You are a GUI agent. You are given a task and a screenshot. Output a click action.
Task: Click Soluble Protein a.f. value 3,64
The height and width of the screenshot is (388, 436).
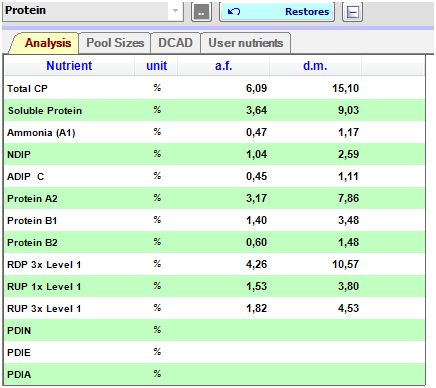[256, 110]
